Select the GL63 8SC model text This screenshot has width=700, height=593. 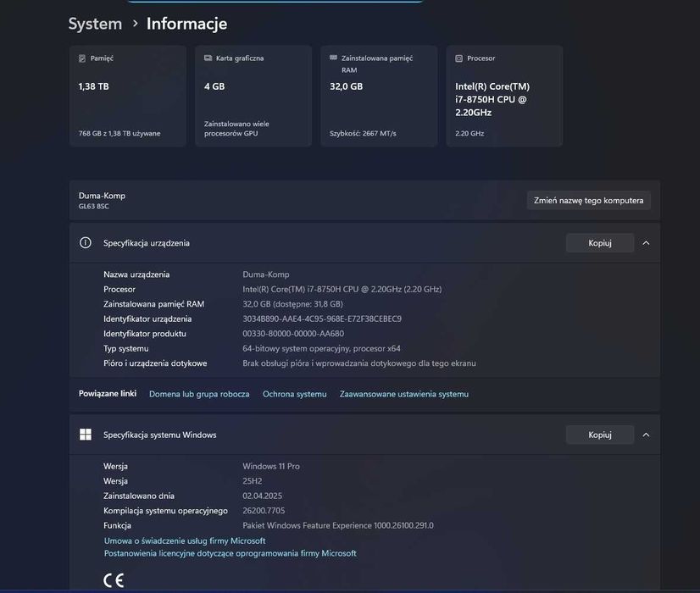tap(94, 206)
